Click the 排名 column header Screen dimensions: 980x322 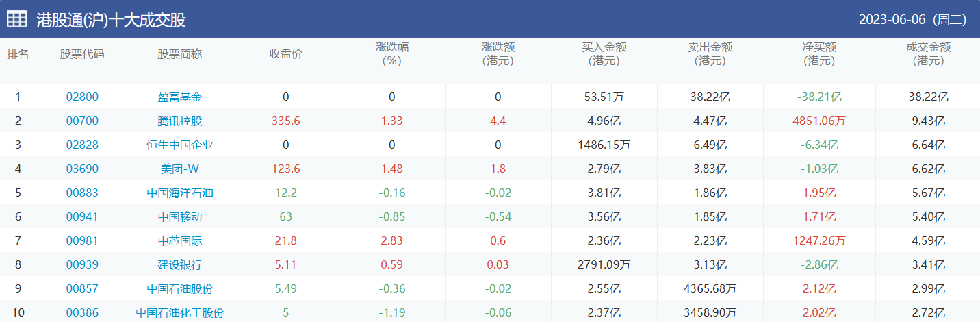point(18,54)
